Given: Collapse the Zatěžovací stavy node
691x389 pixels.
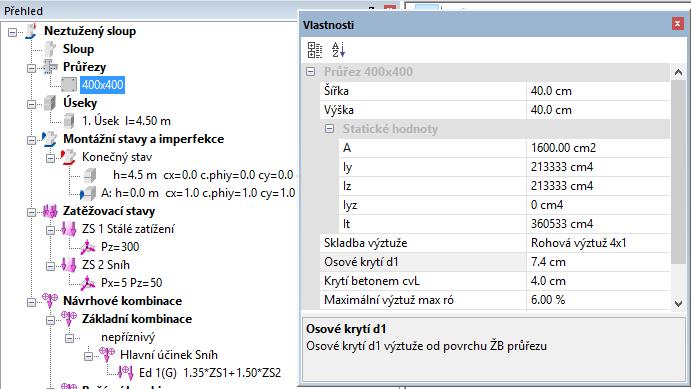Looking at the screenshot, I should 31,212.
